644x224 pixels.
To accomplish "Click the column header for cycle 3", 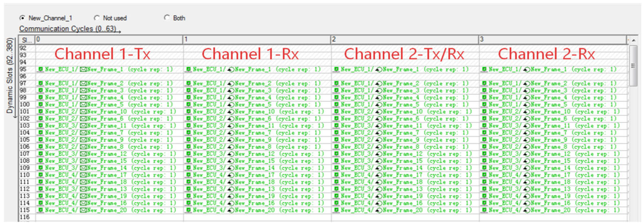I will point(553,39).
